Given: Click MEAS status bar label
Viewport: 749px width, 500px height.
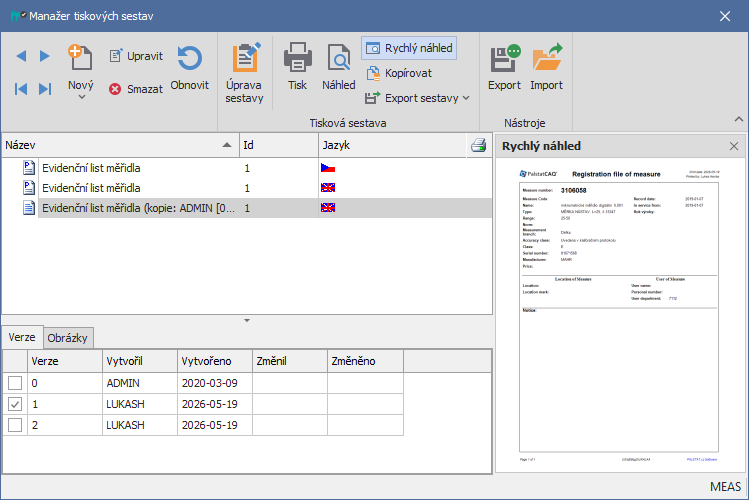Looking at the screenshot, I should (x=725, y=487).
